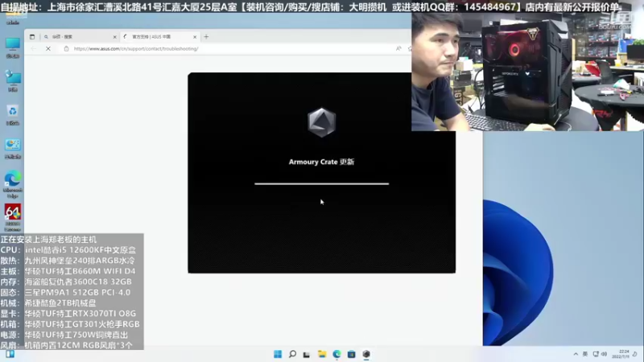Open File Explorer from taskbar
This screenshot has width=644, height=362.
tap(322, 354)
